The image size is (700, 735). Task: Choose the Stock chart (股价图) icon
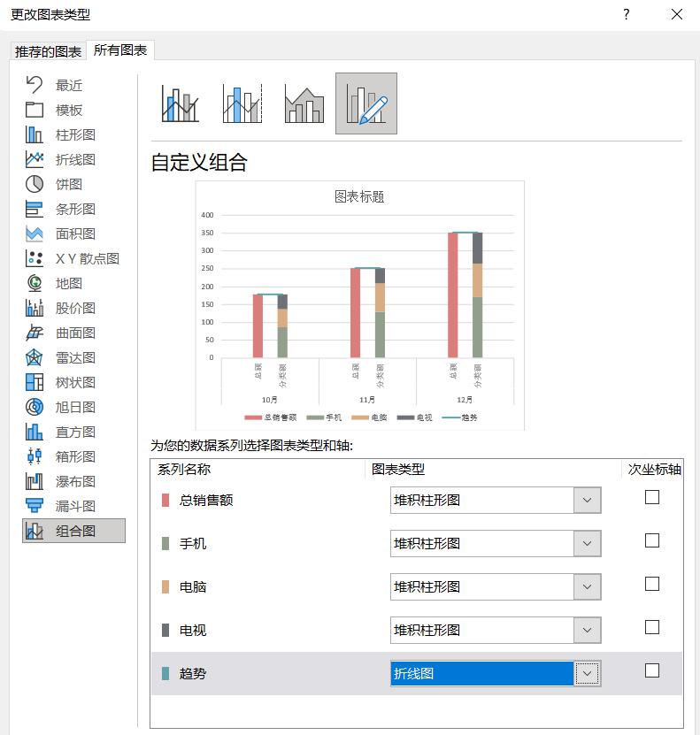point(35,308)
